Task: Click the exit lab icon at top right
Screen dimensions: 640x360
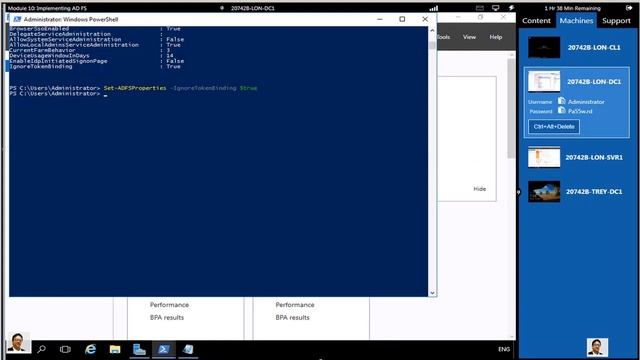Action: (x=629, y=8)
